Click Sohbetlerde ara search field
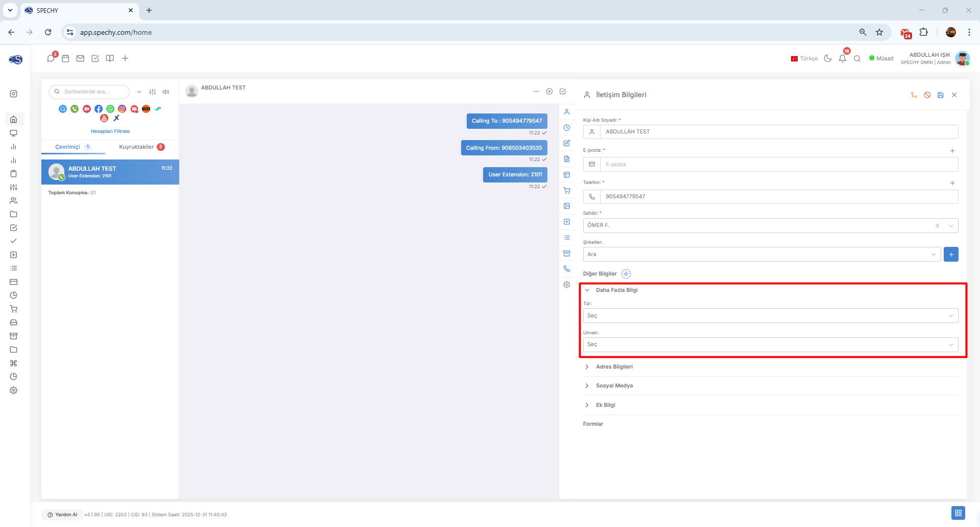The height and width of the screenshot is (527, 980). click(x=89, y=92)
